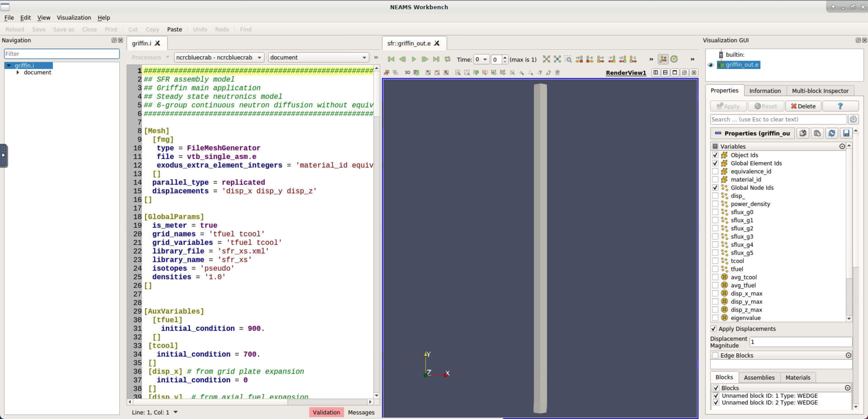Open the ncrcbluecrab processor dropdown
Viewport: 868px width, 419px height.
(218, 58)
